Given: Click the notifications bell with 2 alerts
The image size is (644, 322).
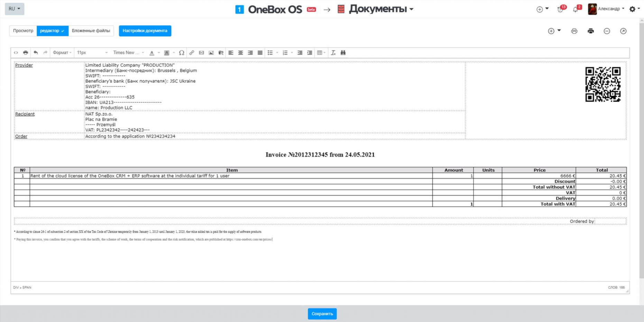Looking at the screenshot, I should point(575,9).
